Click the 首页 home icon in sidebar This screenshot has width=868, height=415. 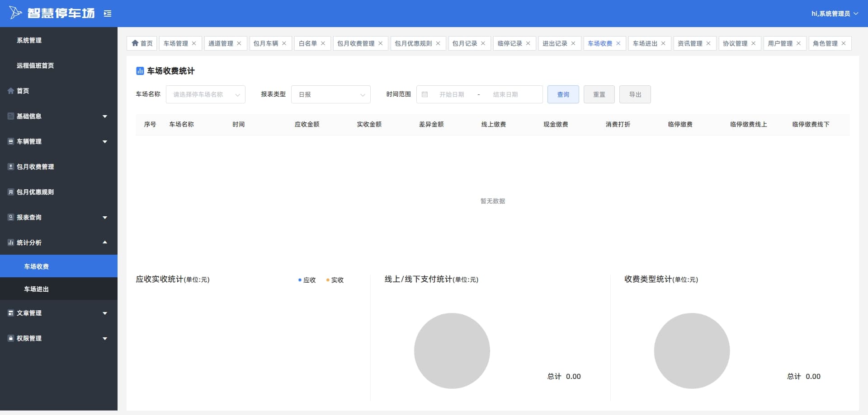tap(11, 91)
